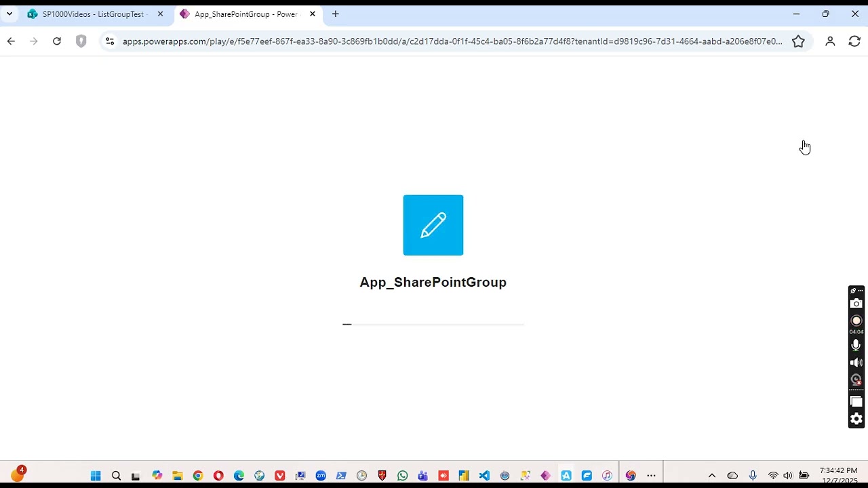This screenshot has height=488, width=868.
Task: Open Microsoft Edge from the taskbar
Action: (239, 476)
